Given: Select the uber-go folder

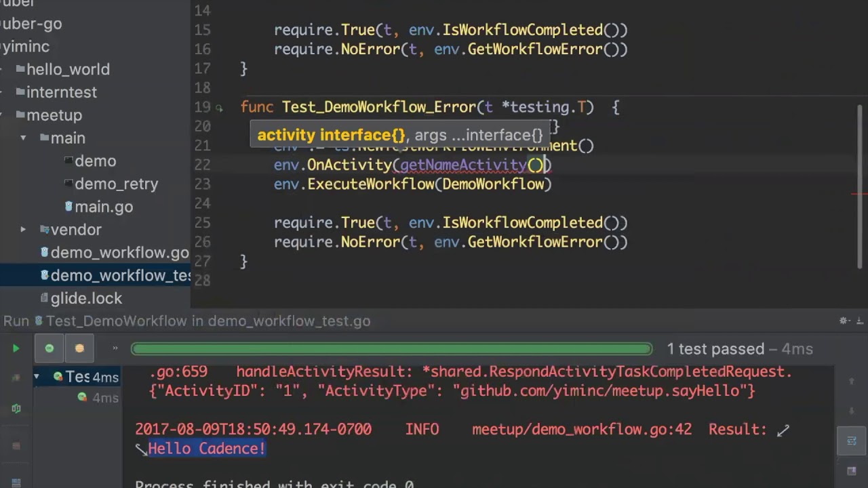Looking at the screenshot, I should 31,24.
